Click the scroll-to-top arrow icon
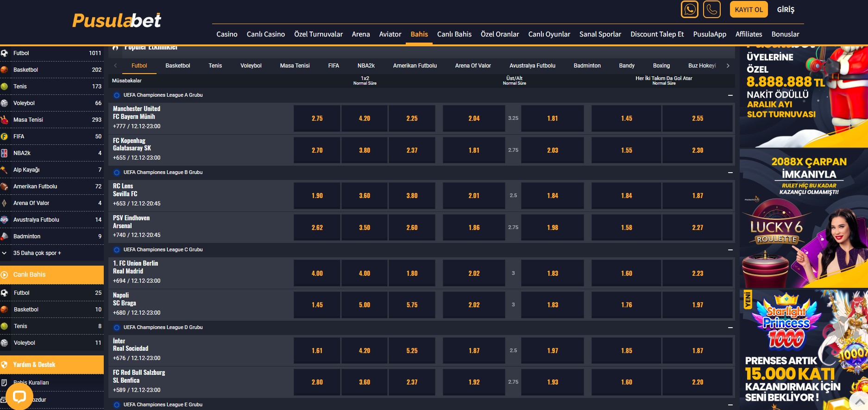Image resolution: width=868 pixels, height=410 pixels. (x=859, y=401)
